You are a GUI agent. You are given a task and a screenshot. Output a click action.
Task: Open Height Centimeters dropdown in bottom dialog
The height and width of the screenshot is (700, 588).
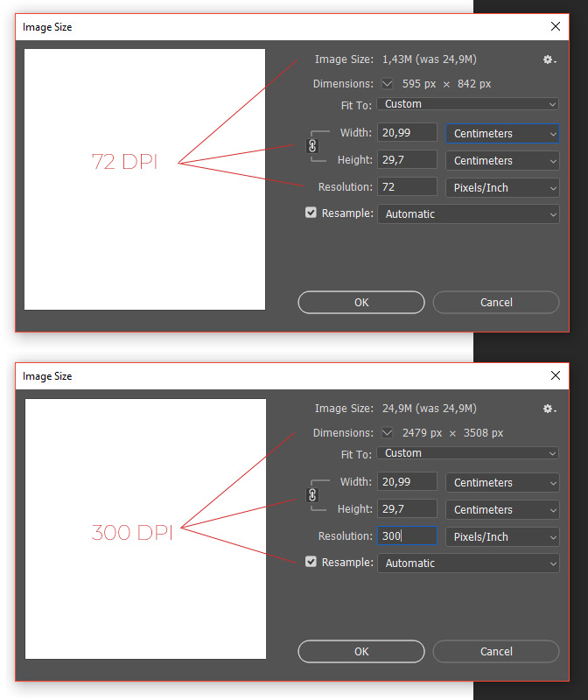[x=502, y=510]
